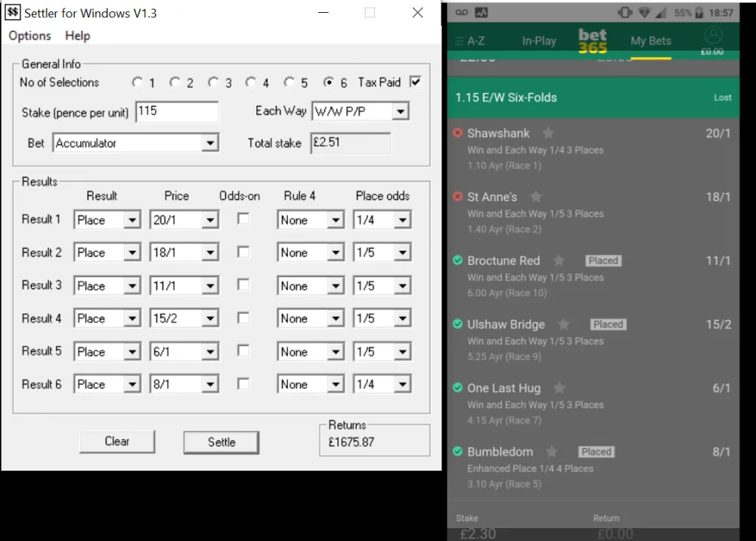The width and height of the screenshot is (756, 541).
Task: Tap the Wi-Fi icon in phone status bar
Action: [644, 13]
